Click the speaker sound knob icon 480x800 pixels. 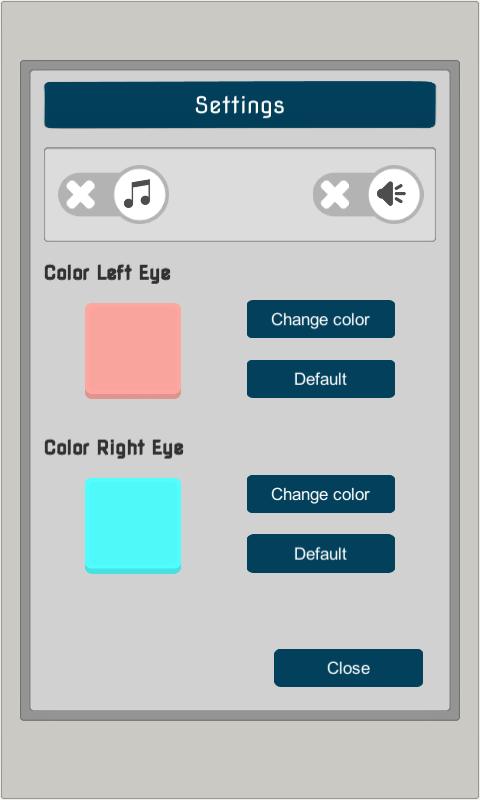click(x=394, y=194)
